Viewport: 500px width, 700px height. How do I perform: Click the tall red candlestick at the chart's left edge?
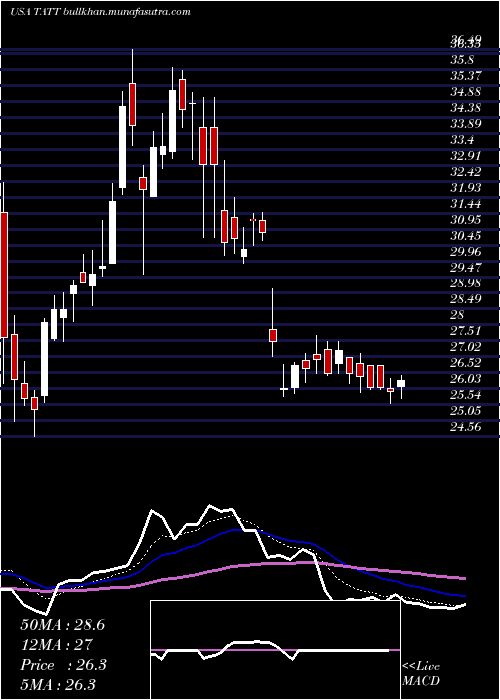[4, 275]
